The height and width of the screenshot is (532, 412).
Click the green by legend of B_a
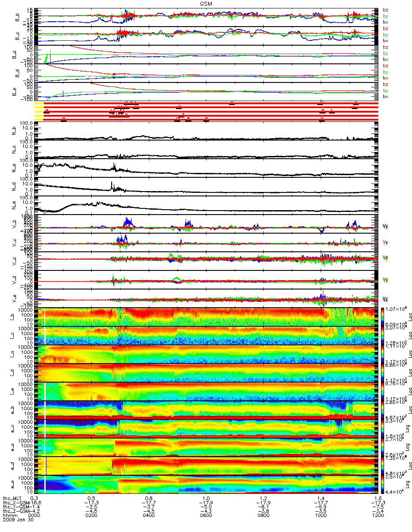pyautogui.click(x=385, y=53)
